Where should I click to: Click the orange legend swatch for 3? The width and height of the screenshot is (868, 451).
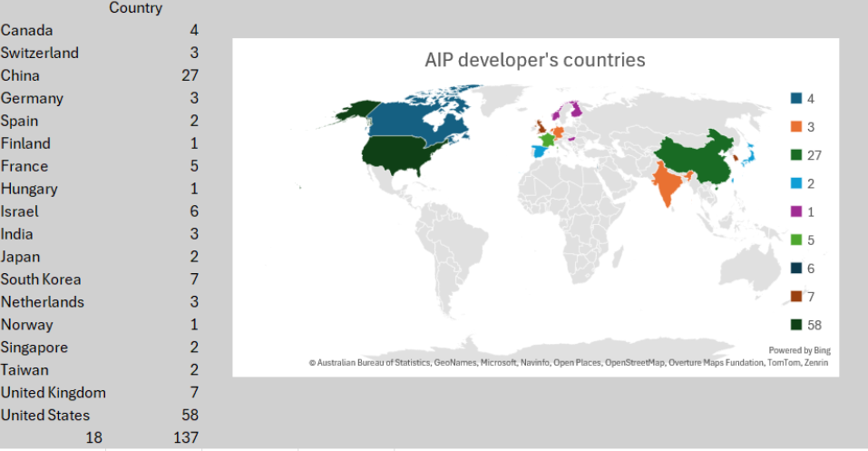click(x=795, y=127)
